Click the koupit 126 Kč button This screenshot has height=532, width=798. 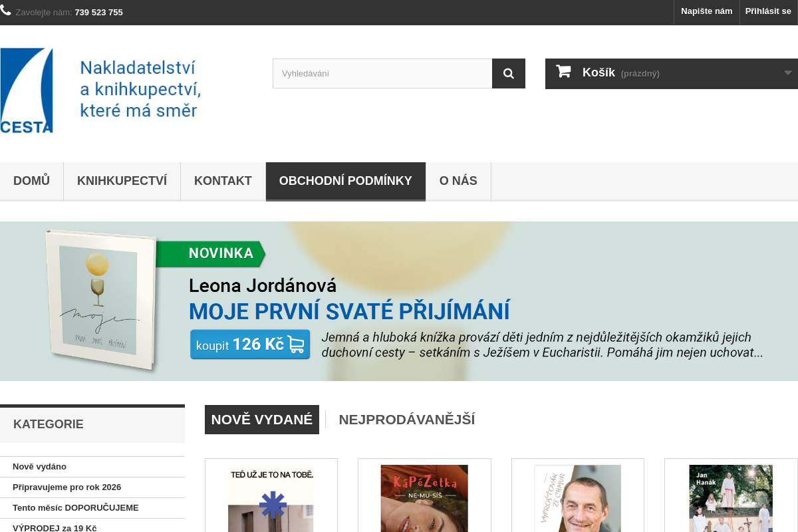click(x=250, y=344)
